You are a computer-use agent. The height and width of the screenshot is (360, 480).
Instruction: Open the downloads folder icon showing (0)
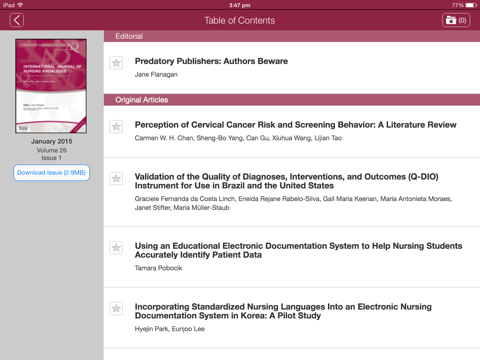coord(456,20)
